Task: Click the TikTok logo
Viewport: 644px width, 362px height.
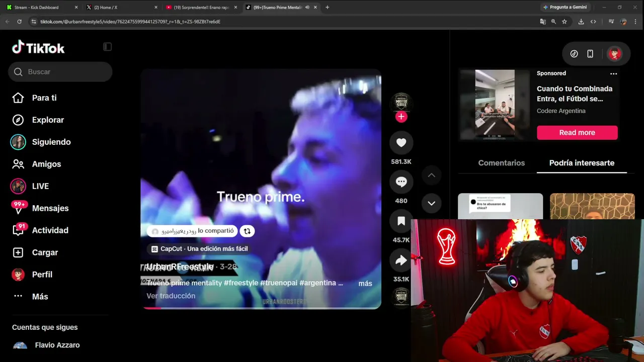Action: [38, 48]
